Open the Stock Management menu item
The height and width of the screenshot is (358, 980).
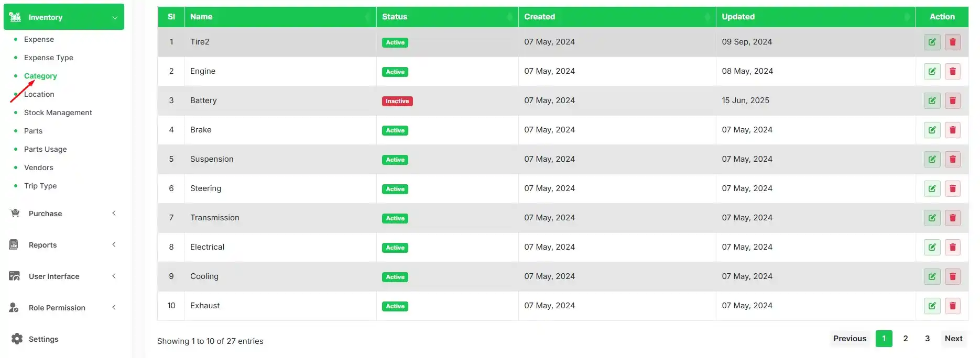(58, 113)
